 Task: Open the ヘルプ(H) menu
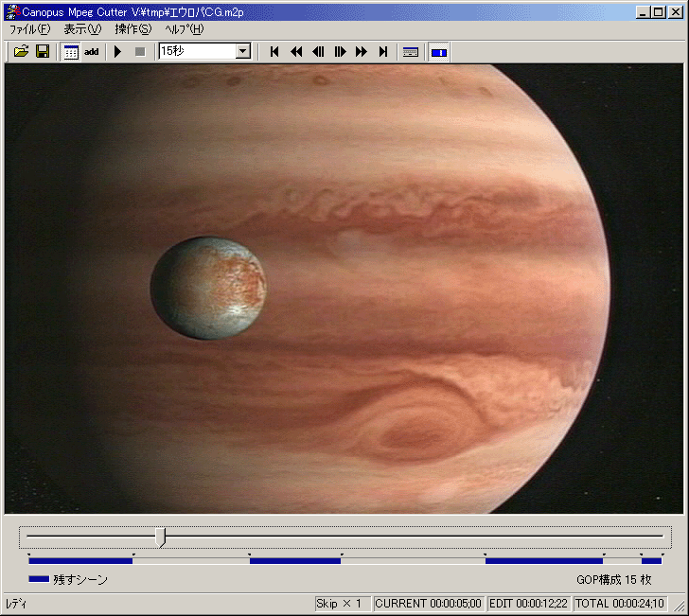[185, 29]
